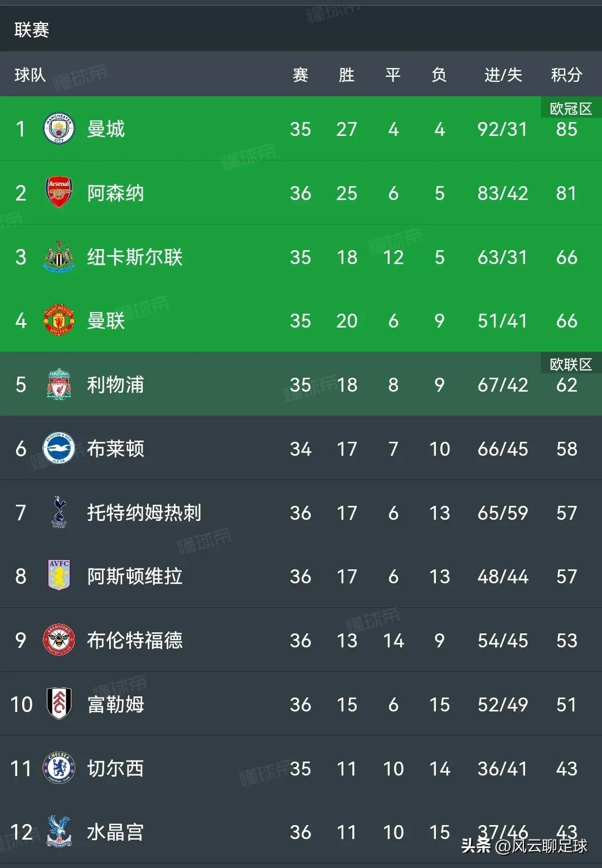This screenshot has width=602, height=868.
Task: Click the 进/失 column header
Action: coord(501,75)
